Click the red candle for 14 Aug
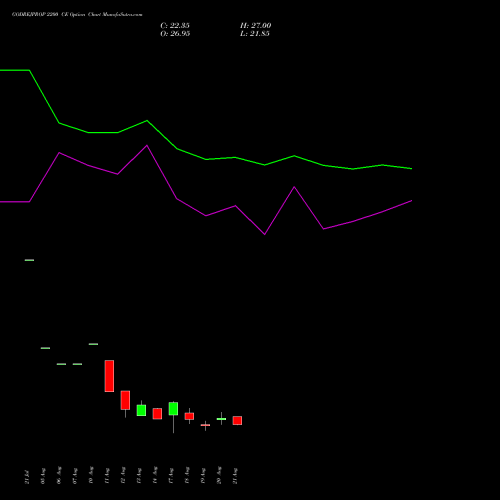Screen dimensions: 500x500 pos(157,414)
